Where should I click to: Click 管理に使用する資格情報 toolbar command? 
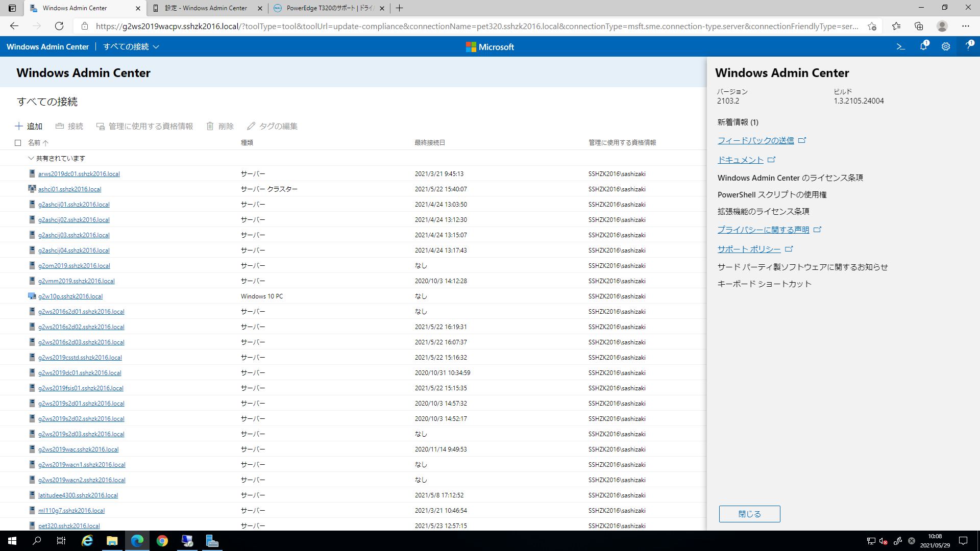144,126
